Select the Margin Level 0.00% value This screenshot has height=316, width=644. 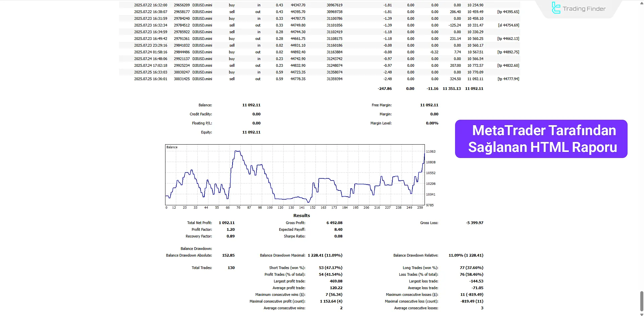432,123
